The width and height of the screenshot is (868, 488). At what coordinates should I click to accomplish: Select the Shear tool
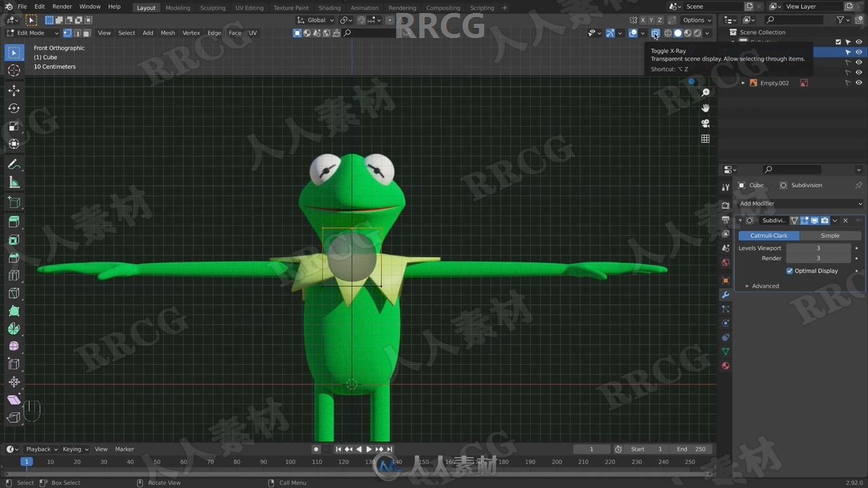point(14,400)
